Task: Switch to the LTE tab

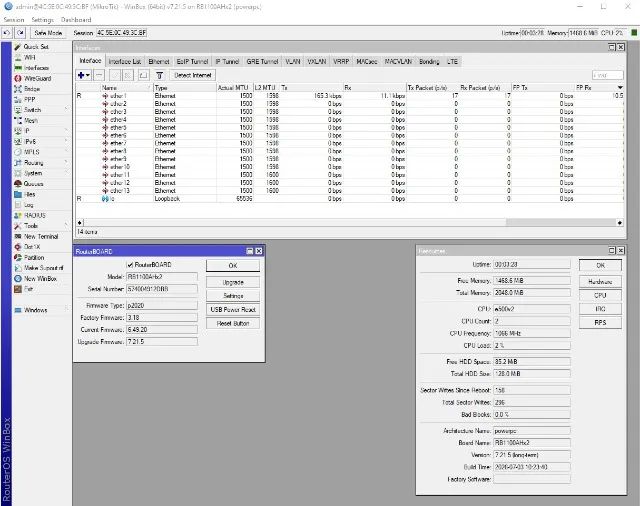Action: pos(452,62)
